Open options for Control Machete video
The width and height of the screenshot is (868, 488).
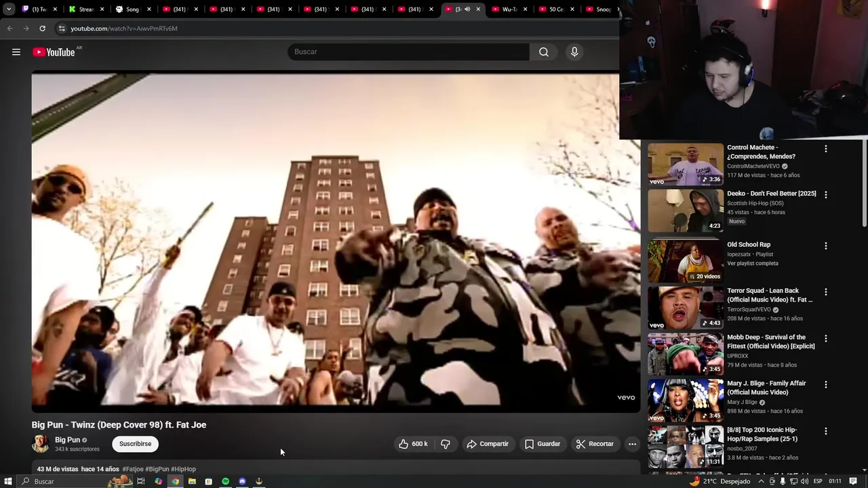[825, 148]
